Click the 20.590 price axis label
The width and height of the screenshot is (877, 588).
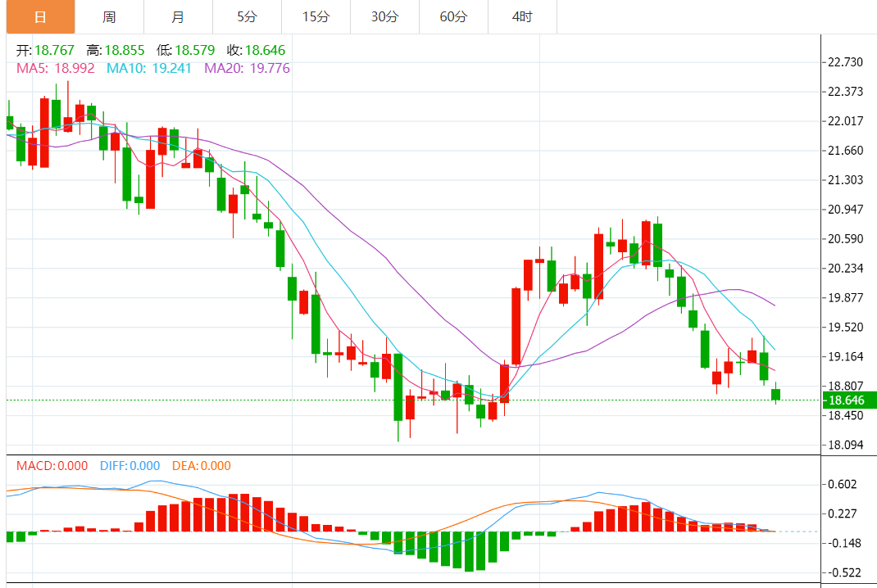[x=845, y=238]
